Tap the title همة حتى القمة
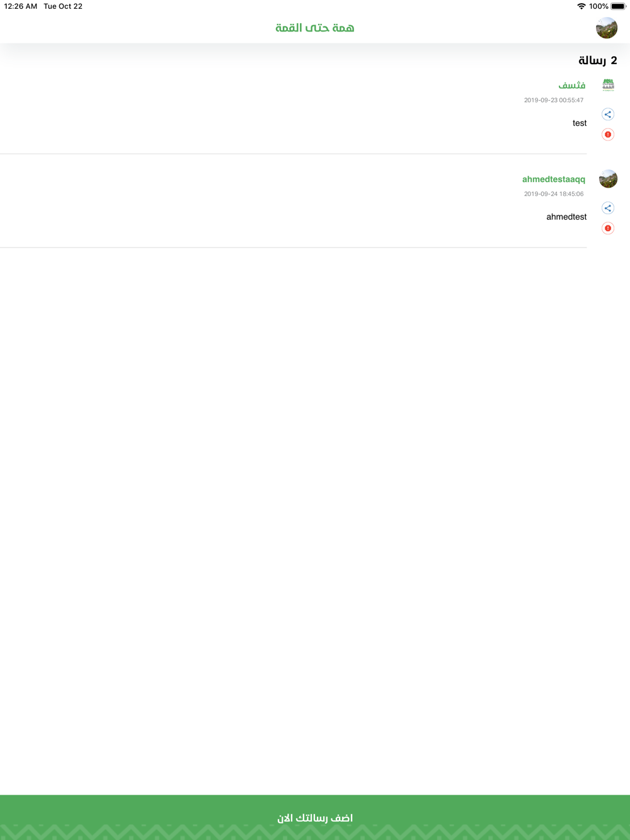The height and width of the screenshot is (840, 630). click(x=315, y=28)
